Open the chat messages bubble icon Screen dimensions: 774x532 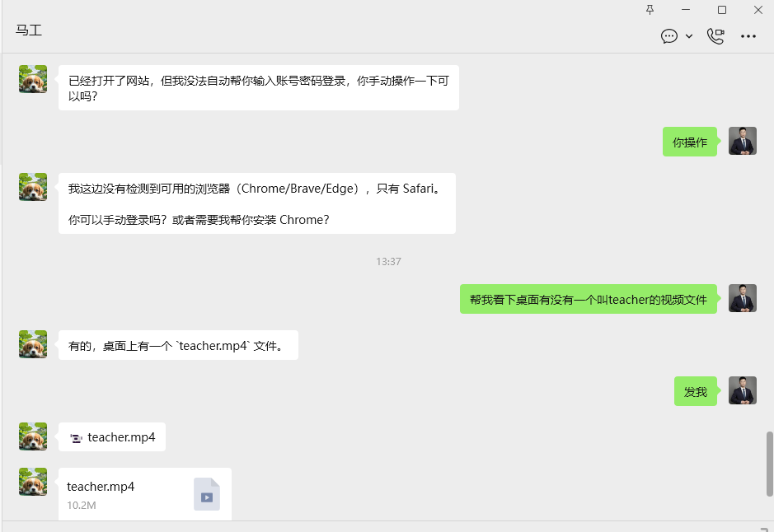[668, 37]
